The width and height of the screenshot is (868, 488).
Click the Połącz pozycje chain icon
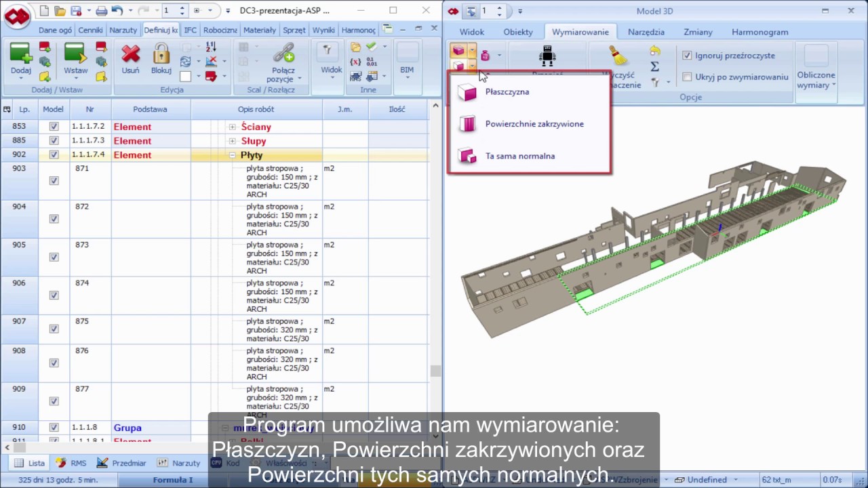tap(283, 54)
